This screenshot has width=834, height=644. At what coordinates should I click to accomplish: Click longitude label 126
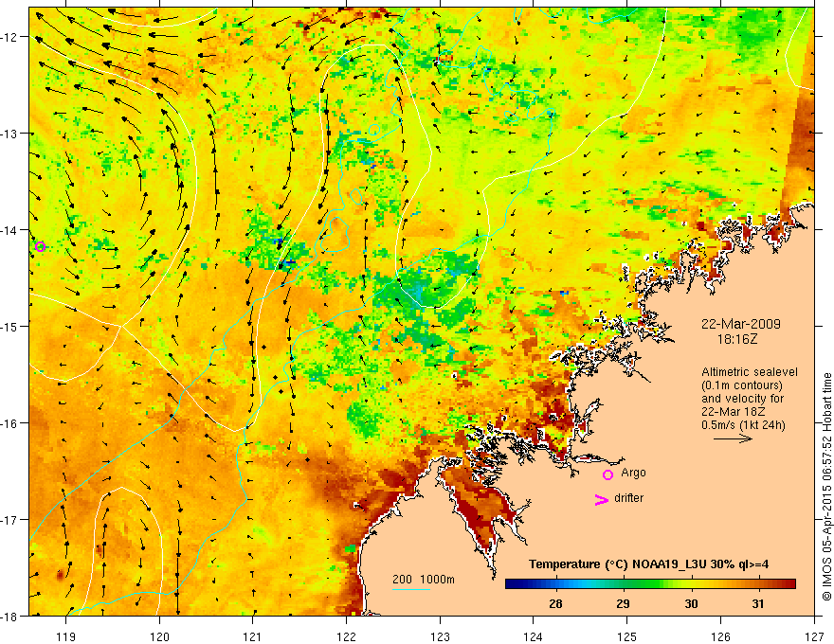tap(720, 636)
